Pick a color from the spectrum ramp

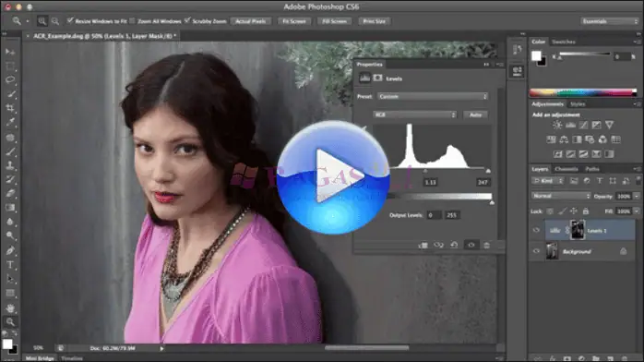pos(583,92)
